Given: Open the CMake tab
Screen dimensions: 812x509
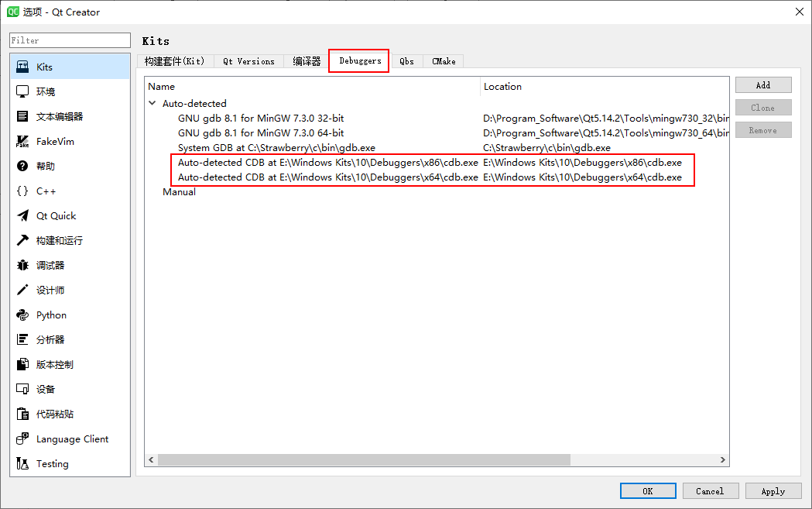Looking at the screenshot, I should (443, 60).
